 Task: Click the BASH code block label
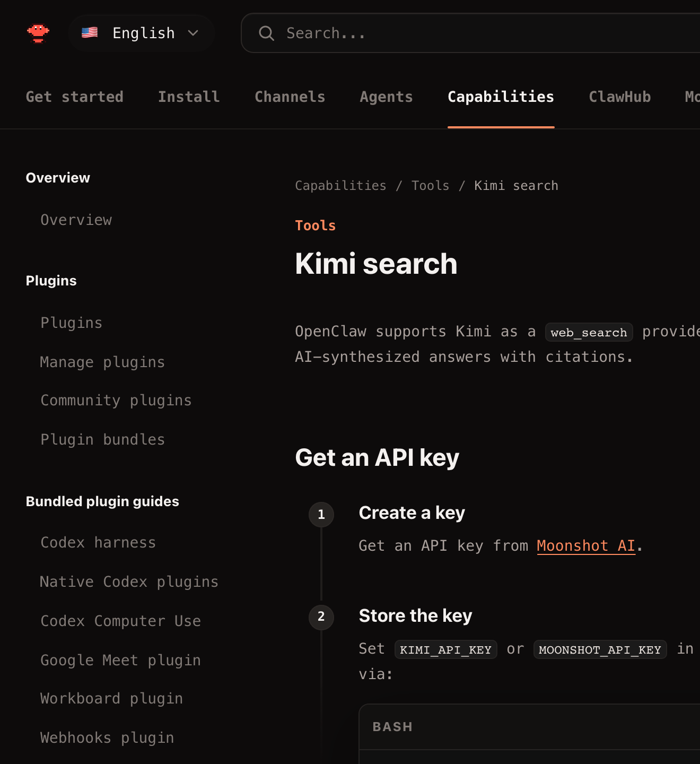(x=392, y=727)
